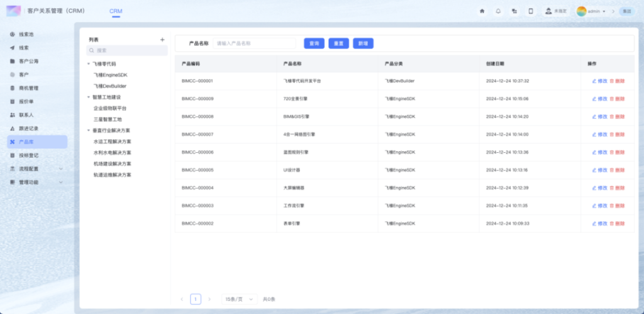Click the 产品名称 input field
The image size is (644, 314).
254,43
